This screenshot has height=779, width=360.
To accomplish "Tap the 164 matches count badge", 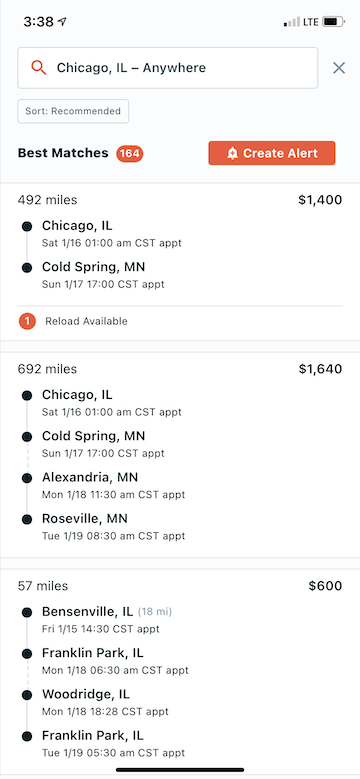I will [x=130, y=154].
